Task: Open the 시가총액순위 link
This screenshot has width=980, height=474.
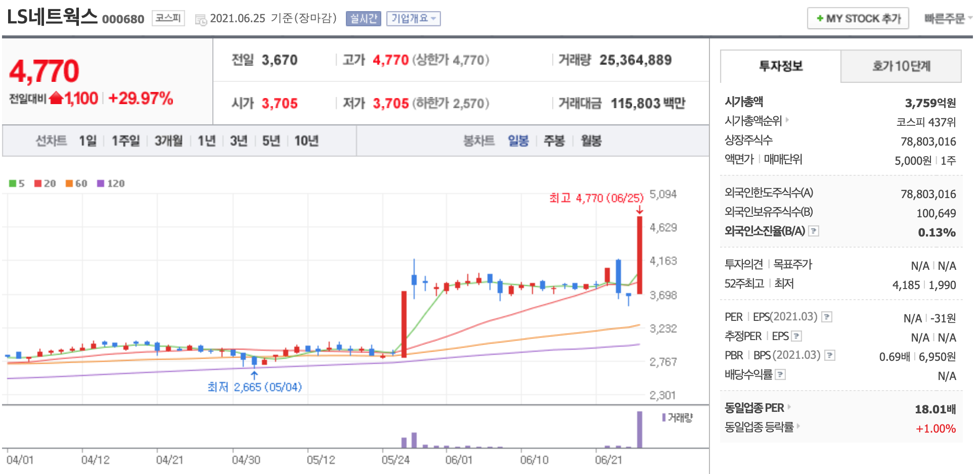Action: coord(753,120)
